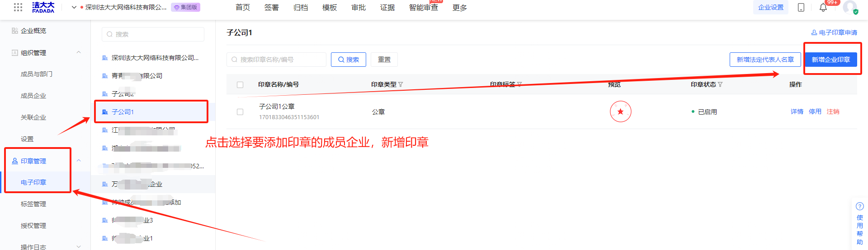
Task: Open 设置 in sidebar
Action: [27, 139]
